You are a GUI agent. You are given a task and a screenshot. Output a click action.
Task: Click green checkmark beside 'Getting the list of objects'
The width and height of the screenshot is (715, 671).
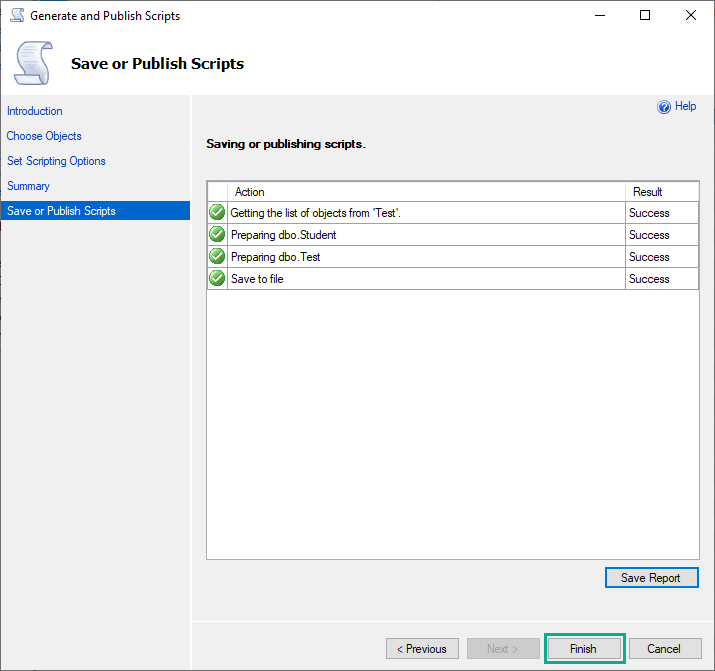217,213
